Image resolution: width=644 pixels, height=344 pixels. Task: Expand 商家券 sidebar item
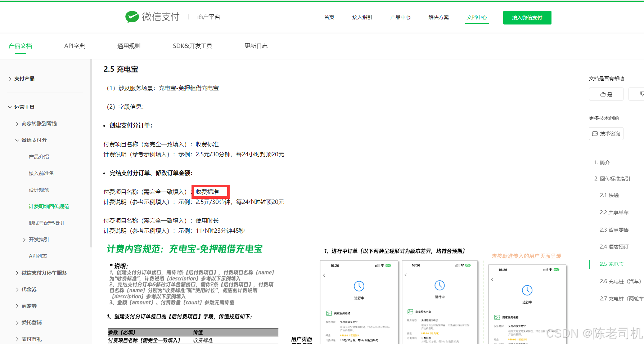click(x=26, y=306)
